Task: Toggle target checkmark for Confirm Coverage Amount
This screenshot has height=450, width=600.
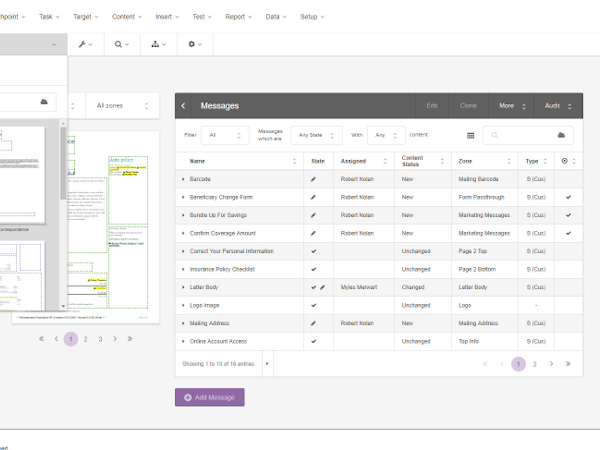Action: [569, 233]
